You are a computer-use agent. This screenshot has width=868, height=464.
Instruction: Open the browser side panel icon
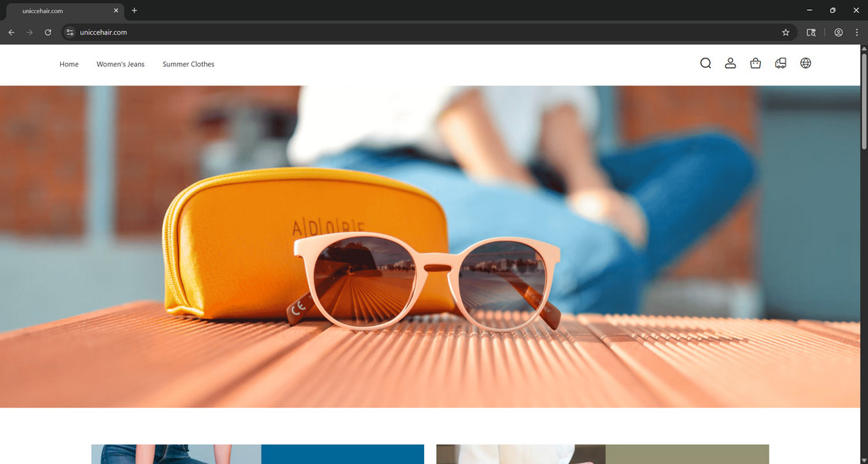coord(811,32)
